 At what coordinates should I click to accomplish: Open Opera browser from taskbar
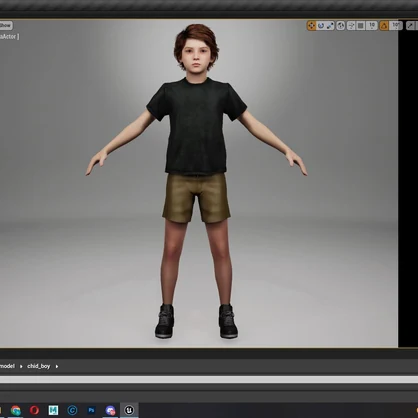[x=34, y=410]
